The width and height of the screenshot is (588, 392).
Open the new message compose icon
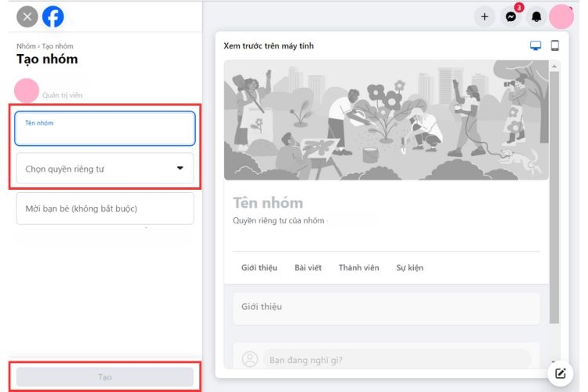(561, 373)
